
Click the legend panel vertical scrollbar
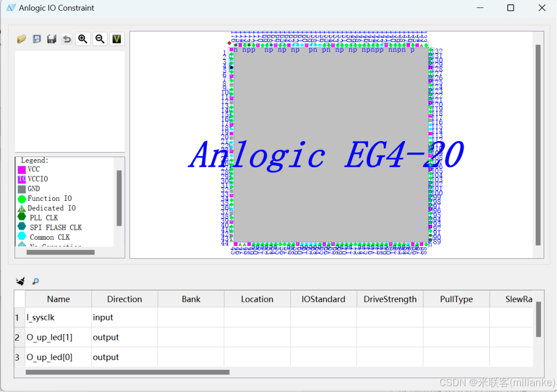point(119,198)
